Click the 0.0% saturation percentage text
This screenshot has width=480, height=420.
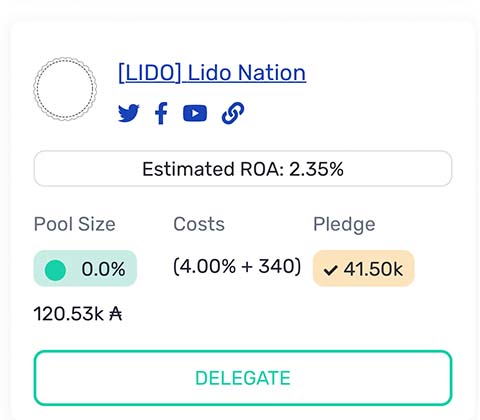point(103,269)
